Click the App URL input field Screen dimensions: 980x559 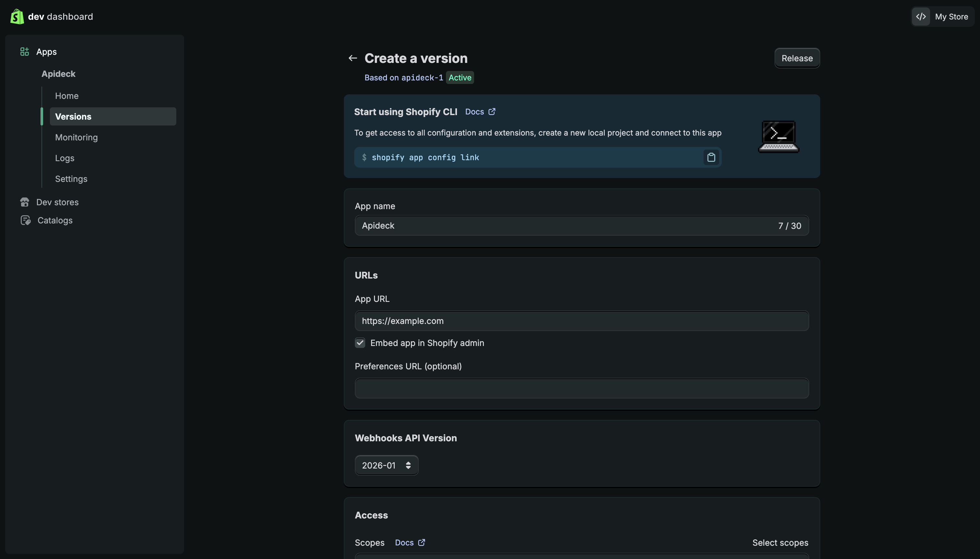581,321
